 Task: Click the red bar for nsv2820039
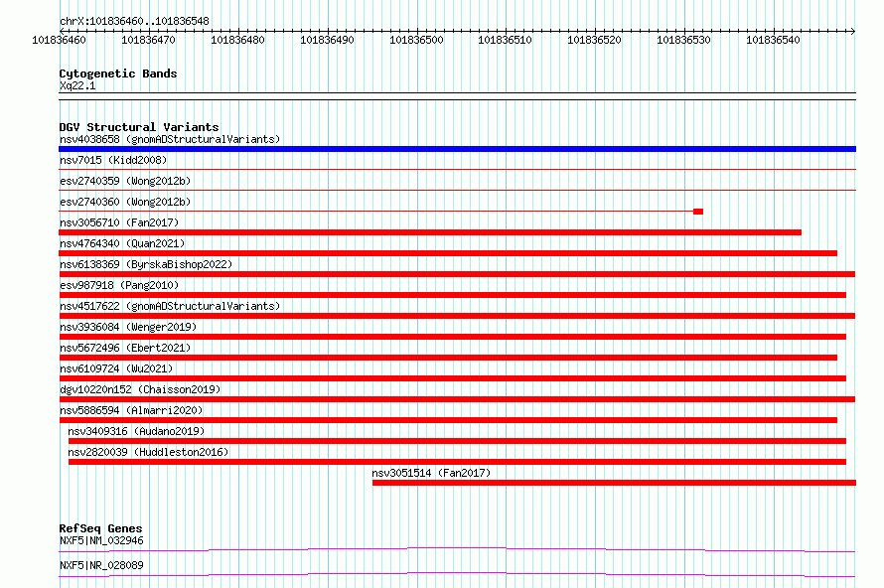[457, 462]
